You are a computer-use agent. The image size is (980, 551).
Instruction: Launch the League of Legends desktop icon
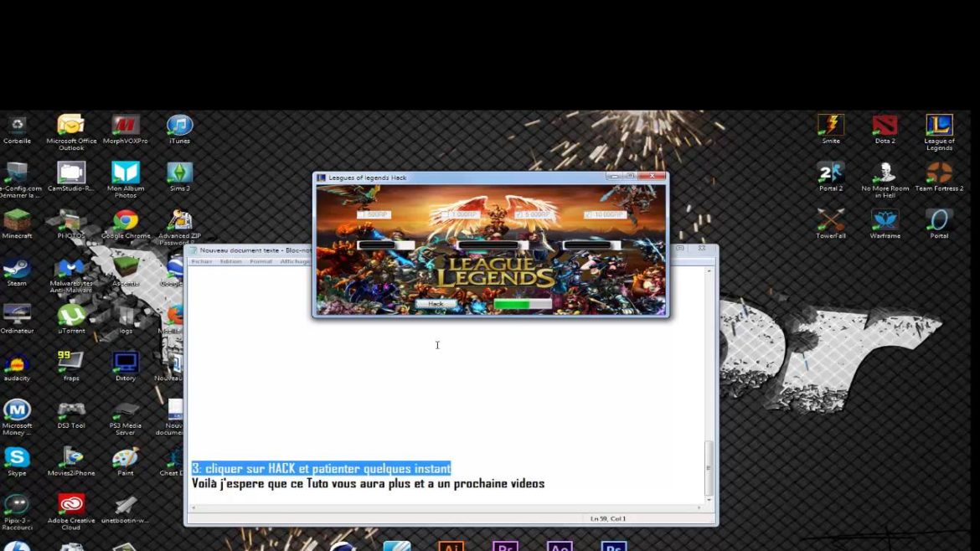point(939,126)
